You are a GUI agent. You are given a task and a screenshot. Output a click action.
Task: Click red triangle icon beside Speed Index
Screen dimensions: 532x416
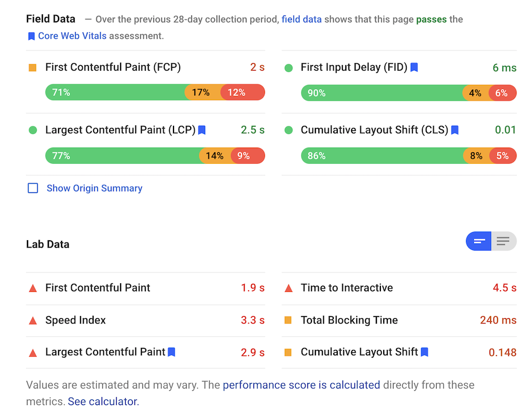click(x=33, y=321)
